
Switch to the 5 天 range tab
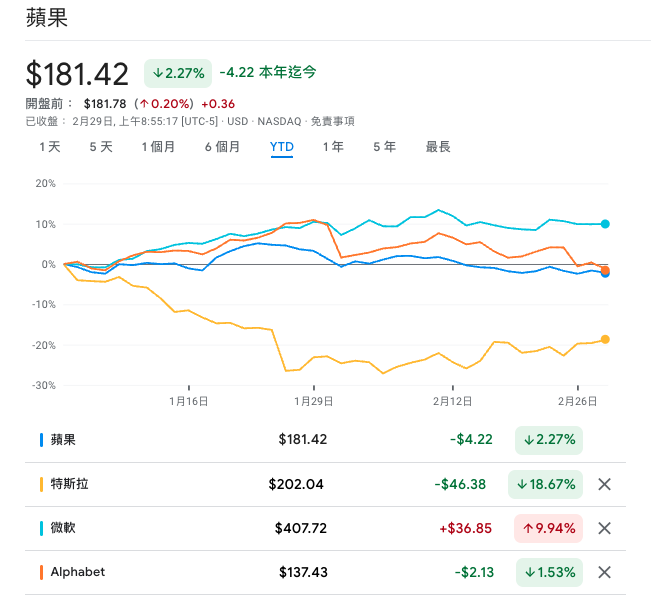coord(101,147)
